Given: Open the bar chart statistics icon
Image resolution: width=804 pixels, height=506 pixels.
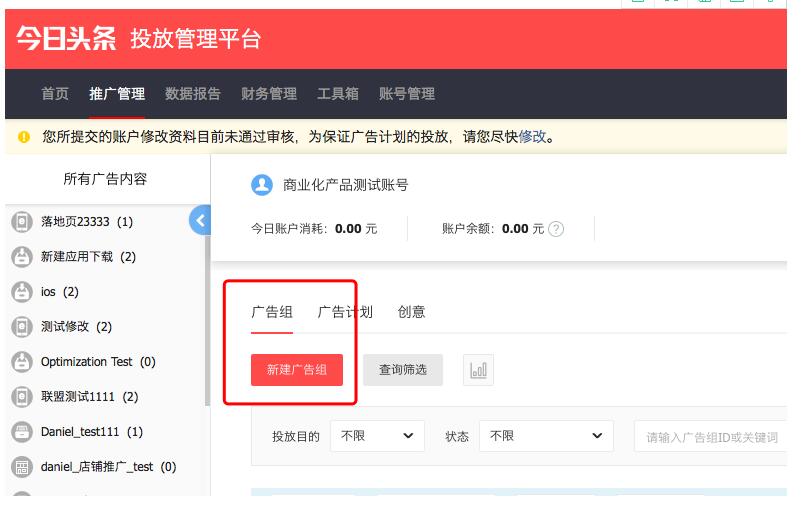Looking at the screenshot, I should pos(478,370).
